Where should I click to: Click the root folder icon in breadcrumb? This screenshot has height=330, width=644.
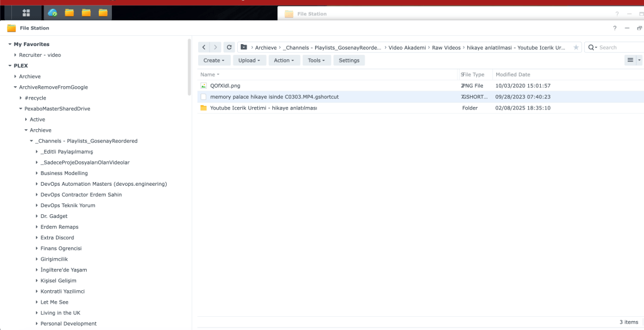tap(243, 47)
